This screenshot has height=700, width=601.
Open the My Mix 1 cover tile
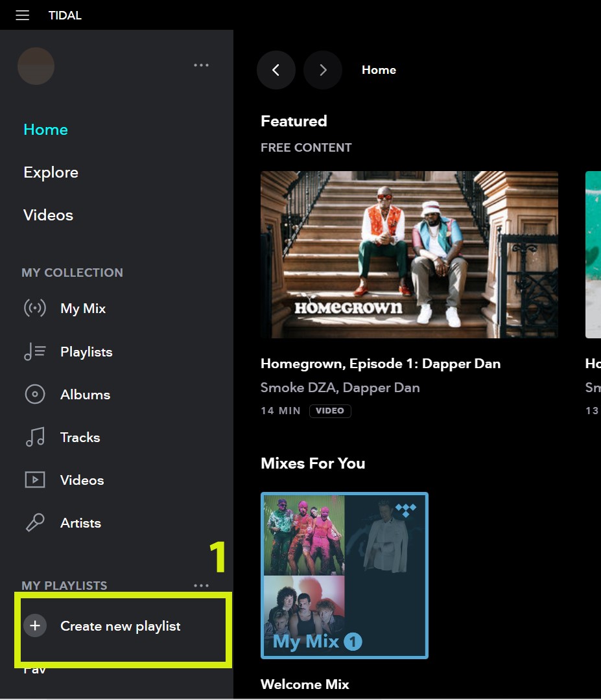[x=344, y=576]
